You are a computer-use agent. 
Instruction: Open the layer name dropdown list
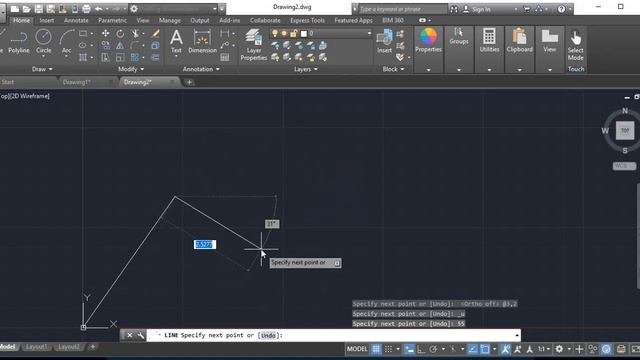pyautogui.click(x=369, y=33)
